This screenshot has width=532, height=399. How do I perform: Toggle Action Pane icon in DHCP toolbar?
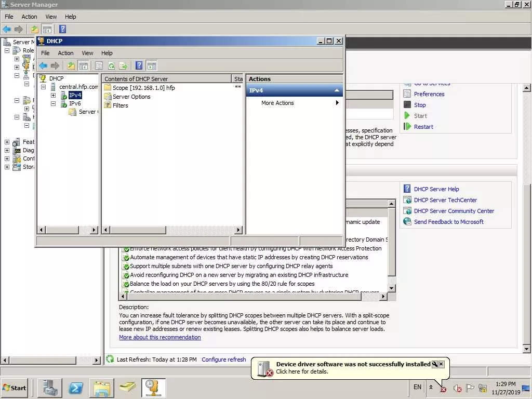point(152,65)
